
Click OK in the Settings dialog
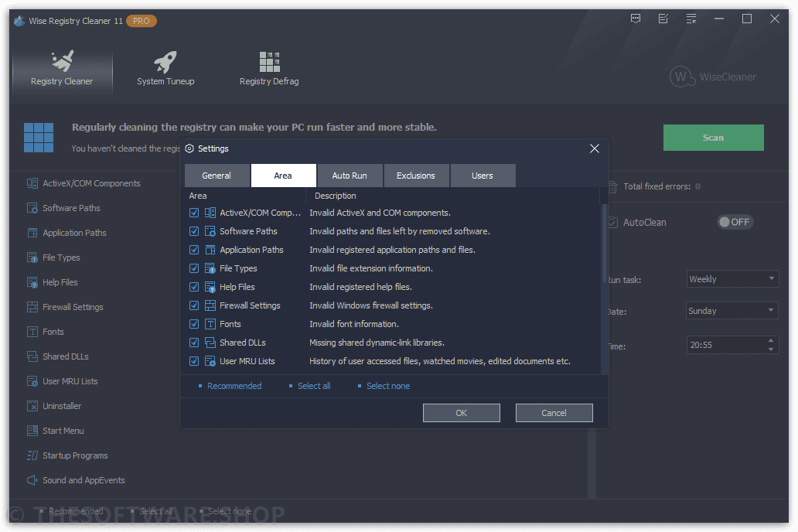[461, 413]
